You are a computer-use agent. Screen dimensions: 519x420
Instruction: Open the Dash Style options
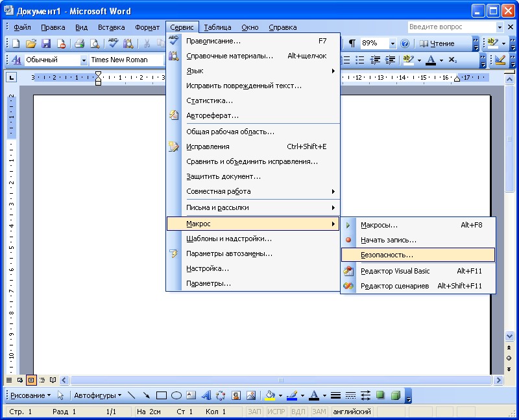click(x=350, y=395)
